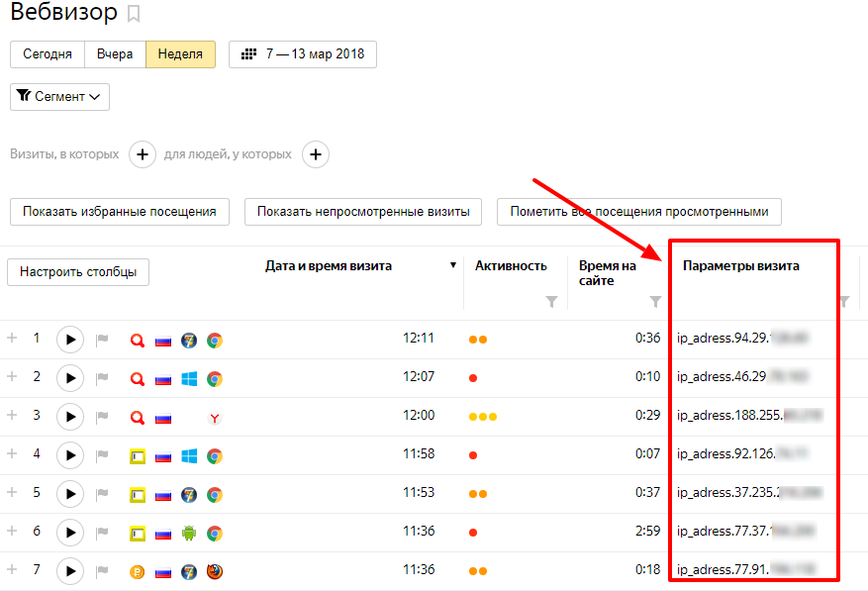The width and height of the screenshot is (868, 591).
Task: Switch to the Вчера tab
Action: pyautogui.click(x=114, y=54)
